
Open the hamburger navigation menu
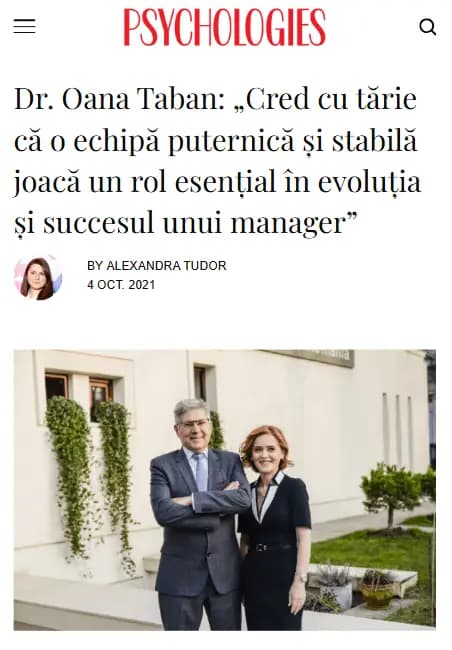tap(24, 27)
